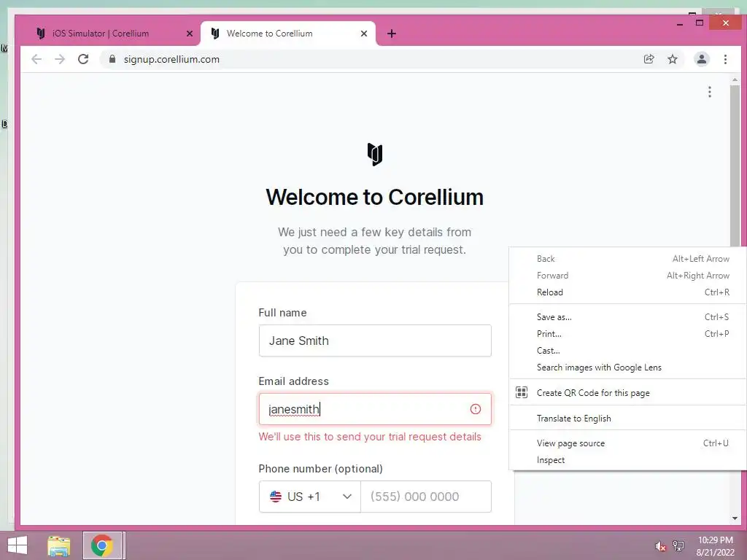Minimize the Chrome window

pos(680,23)
